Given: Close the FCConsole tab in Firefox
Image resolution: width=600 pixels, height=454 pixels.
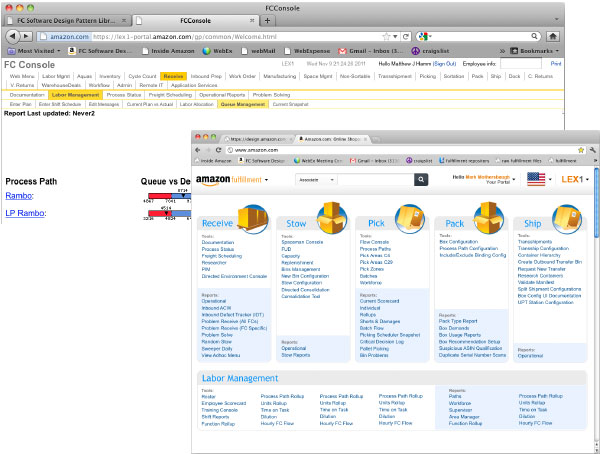Looking at the screenshot, I should [252, 21].
